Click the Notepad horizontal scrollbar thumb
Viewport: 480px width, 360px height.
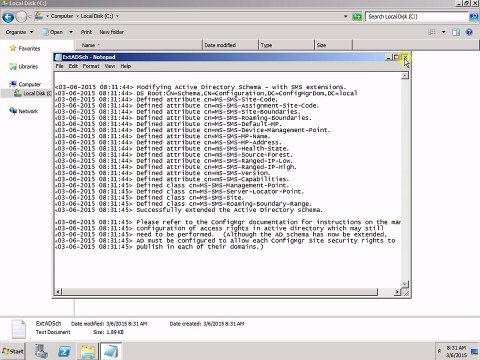(x=220, y=292)
